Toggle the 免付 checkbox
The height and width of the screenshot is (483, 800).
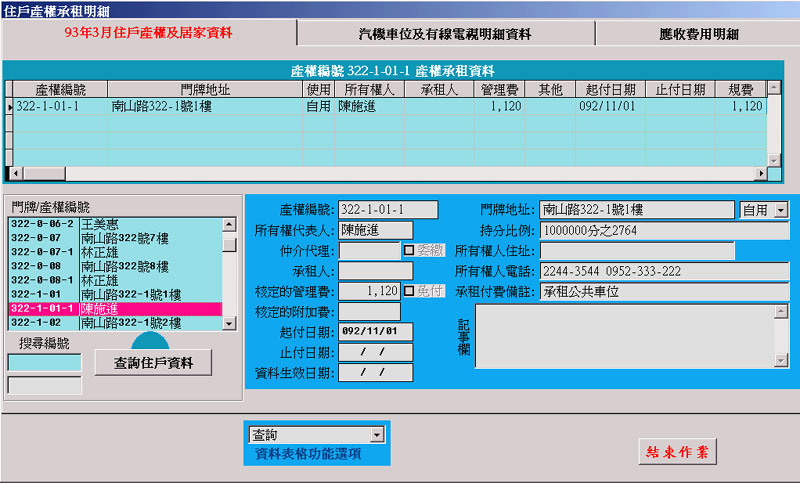point(409,291)
